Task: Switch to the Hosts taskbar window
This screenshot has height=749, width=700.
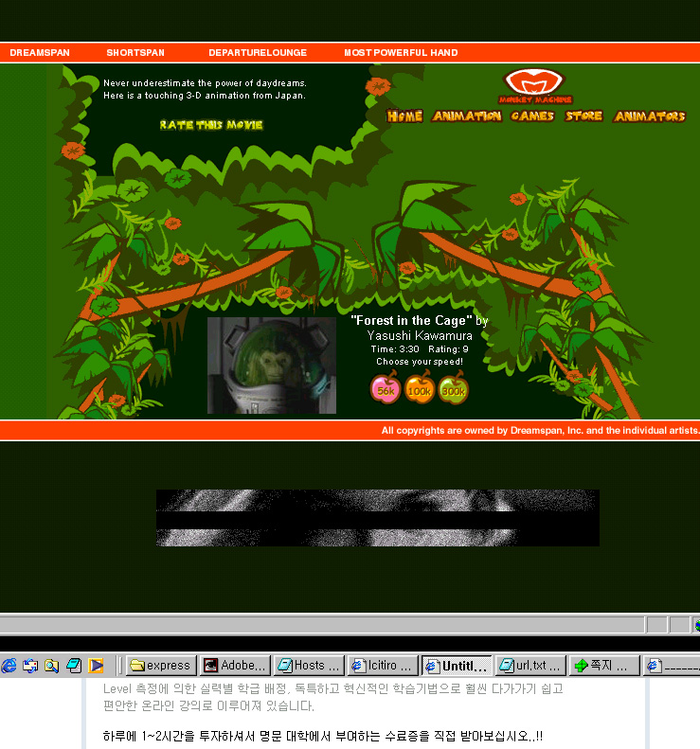Action: tap(309, 666)
